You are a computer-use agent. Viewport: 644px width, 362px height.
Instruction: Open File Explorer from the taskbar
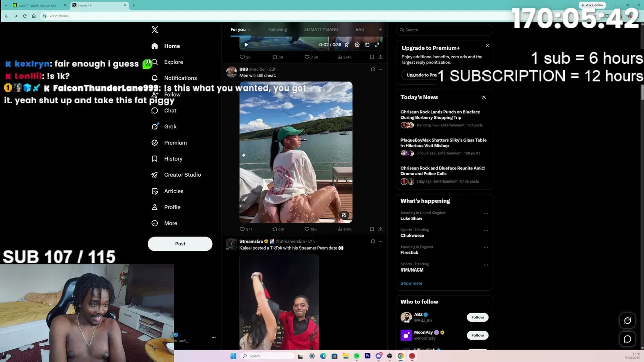coord(345,356)
